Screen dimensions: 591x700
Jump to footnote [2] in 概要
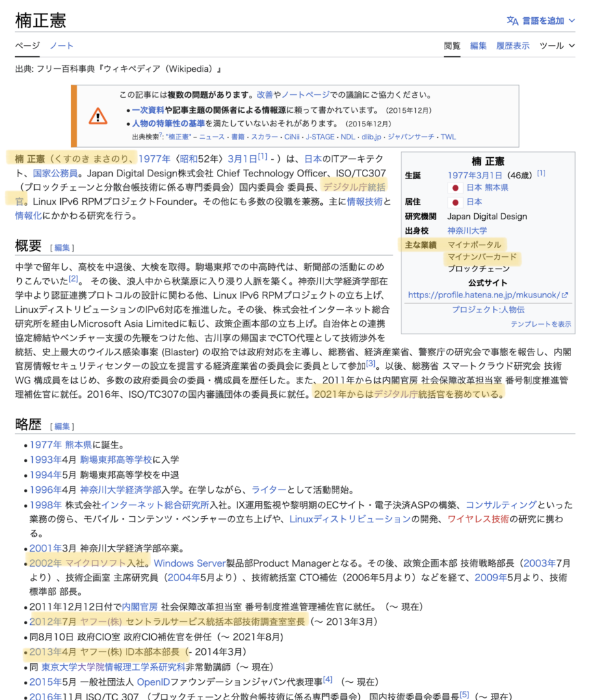click(74, 279)
